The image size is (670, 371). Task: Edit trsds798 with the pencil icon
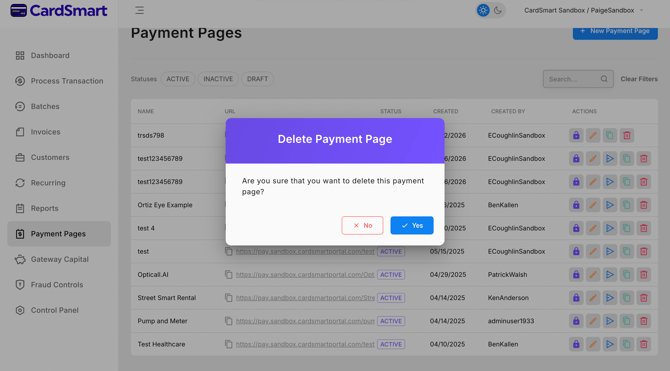coord(593,135)
